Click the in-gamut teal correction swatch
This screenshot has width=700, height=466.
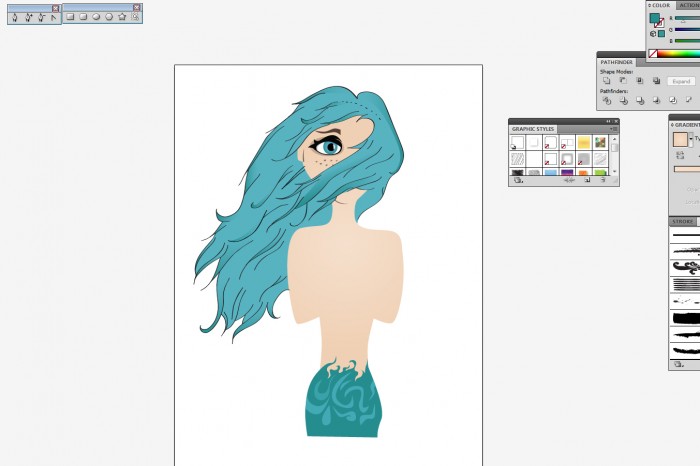661,34
